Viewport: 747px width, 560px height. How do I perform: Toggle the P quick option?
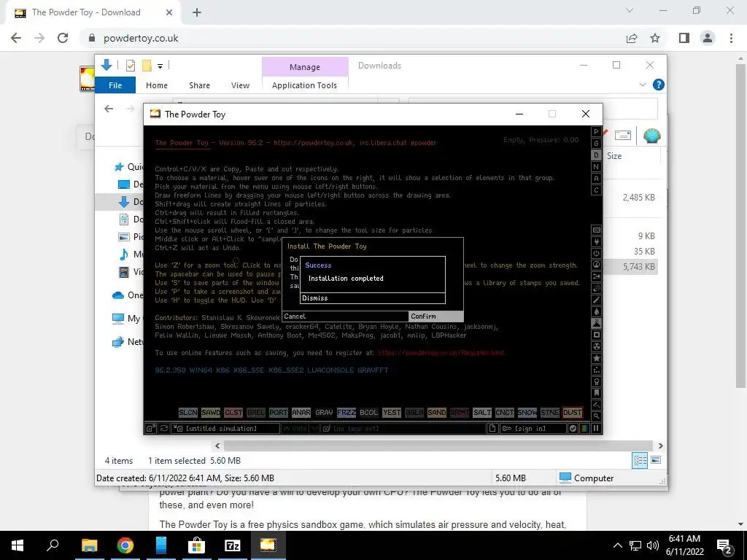[x=596, y=131]
